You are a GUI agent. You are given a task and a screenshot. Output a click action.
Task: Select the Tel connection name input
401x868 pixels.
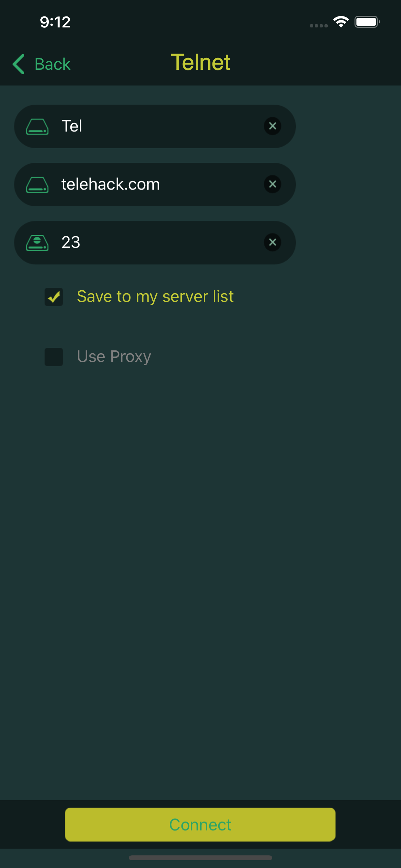[152, 126]
